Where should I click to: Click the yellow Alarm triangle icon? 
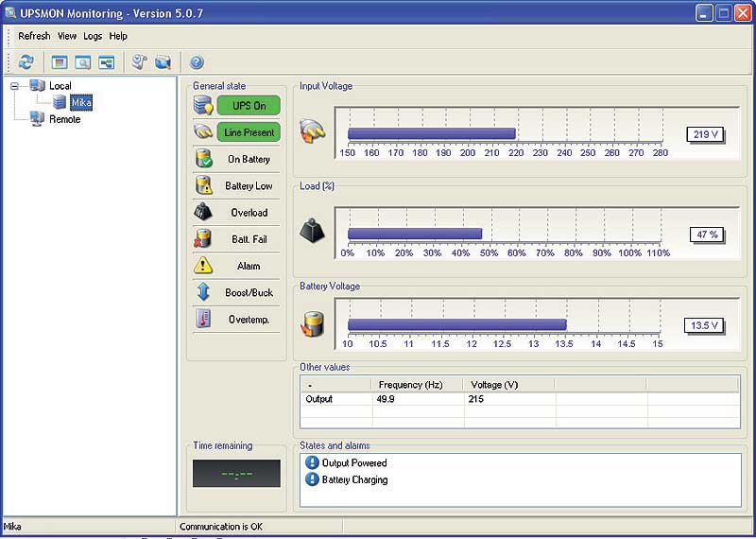(x=203, y=265)
